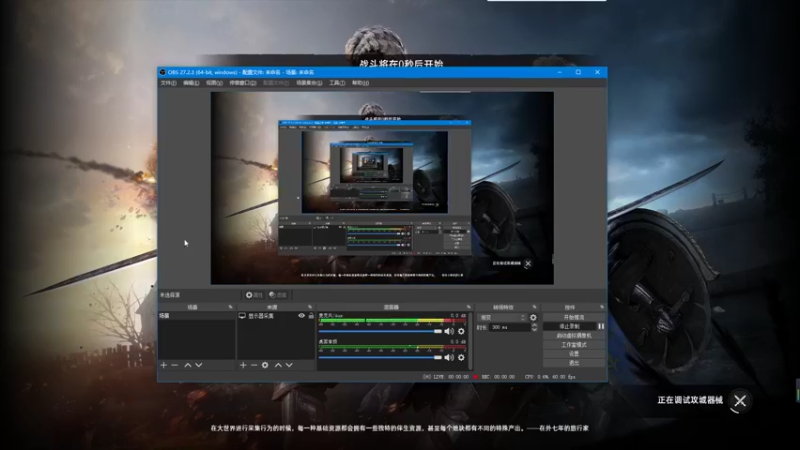Add a new source with plus icon in 来源 panel
Viewport: 800px width, 450px height.
tap(243, 365)
